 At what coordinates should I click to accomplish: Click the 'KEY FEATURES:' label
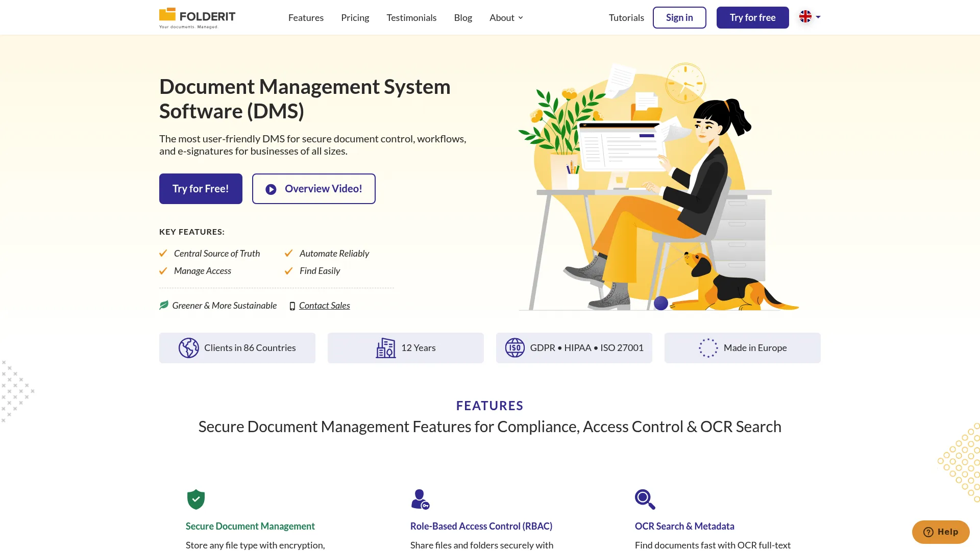coord(192,232)
